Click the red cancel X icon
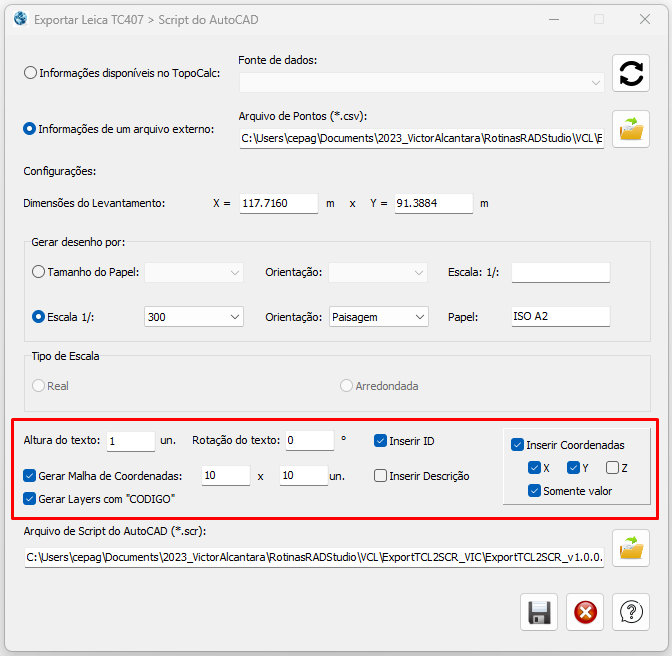The width and height of the screenshot is (672, 656). 585,611
